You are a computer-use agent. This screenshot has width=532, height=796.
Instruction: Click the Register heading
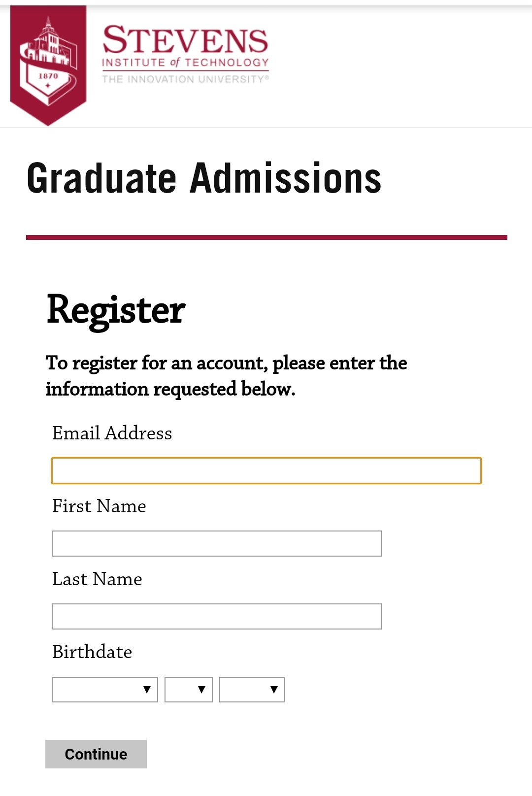coord(116,310)
